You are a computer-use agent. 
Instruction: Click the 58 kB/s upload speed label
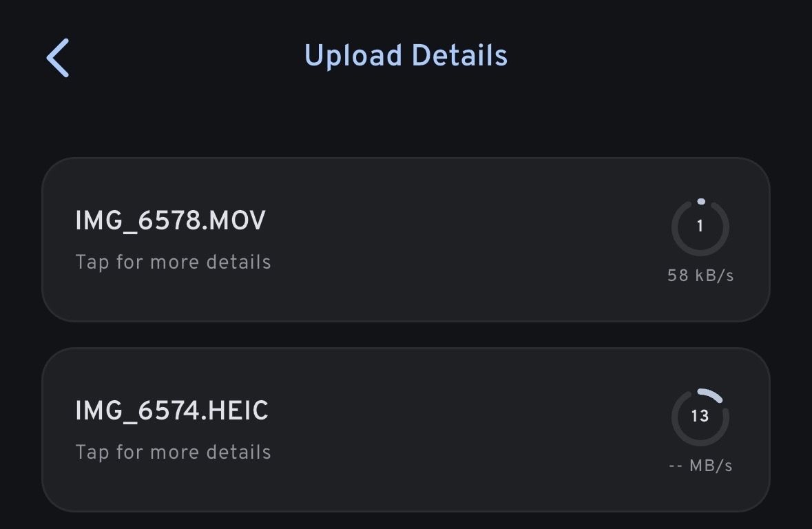pos(700,276)
